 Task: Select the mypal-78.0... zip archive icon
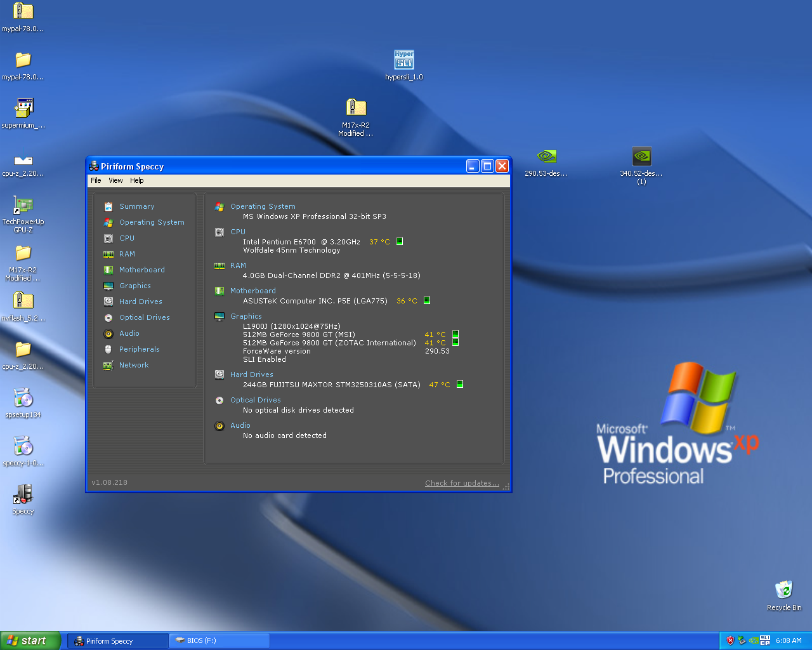23,17
